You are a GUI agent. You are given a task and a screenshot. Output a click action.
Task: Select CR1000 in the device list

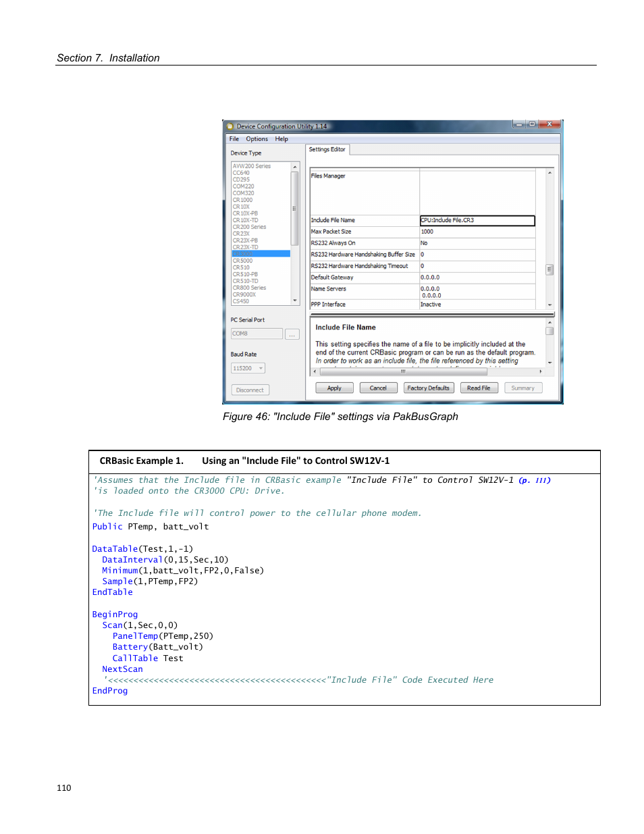click(242, 200)
